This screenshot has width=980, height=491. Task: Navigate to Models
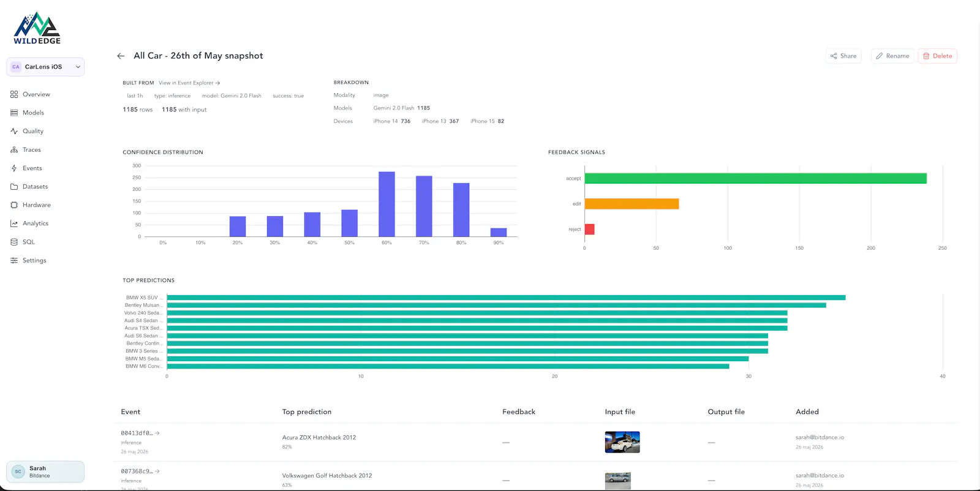33,113
